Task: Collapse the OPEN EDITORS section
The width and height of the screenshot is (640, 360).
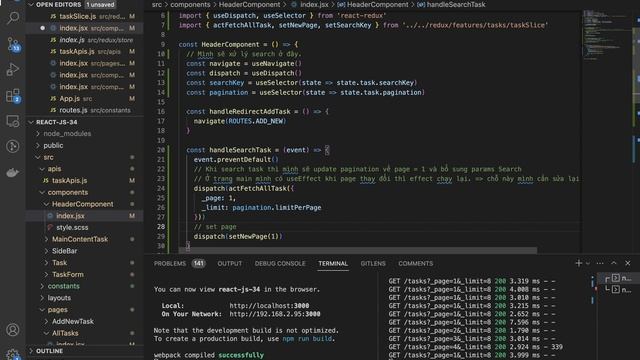Action: point(31,4)
